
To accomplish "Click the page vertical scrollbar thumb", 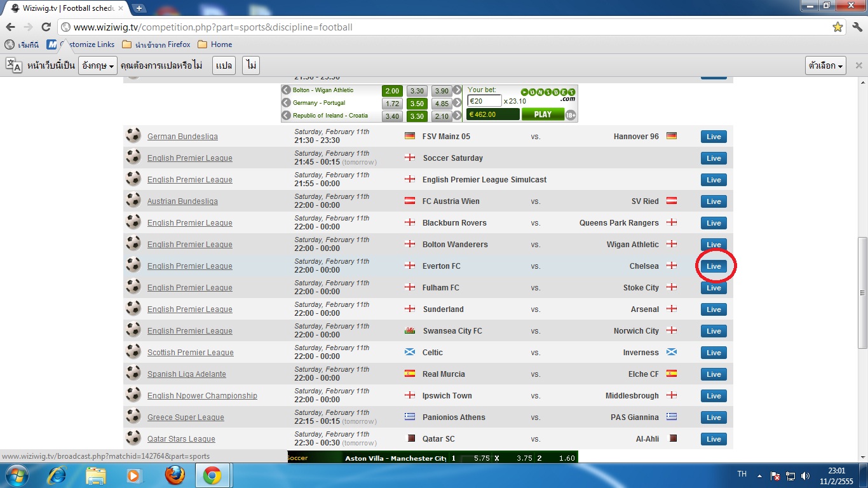I will pos(862,292).
